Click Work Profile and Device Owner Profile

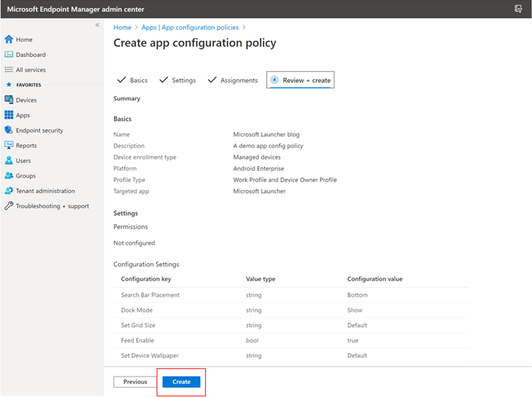click(285, 180)
